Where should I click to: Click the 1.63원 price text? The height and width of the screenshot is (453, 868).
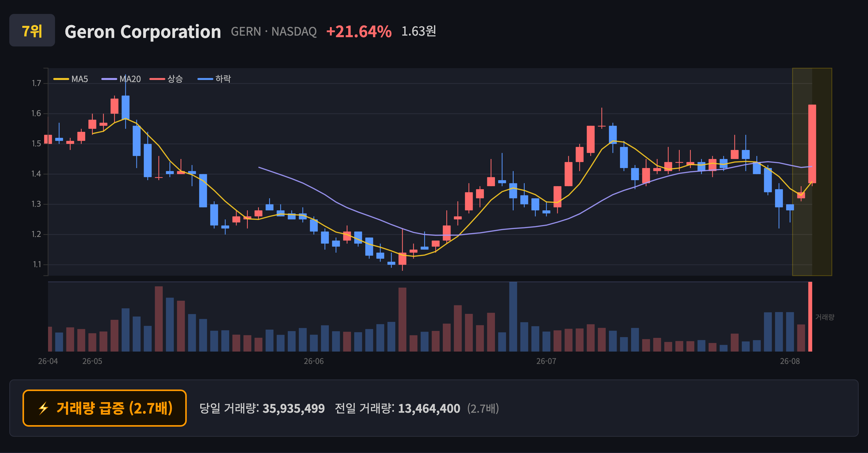click(x=419, y=31)
